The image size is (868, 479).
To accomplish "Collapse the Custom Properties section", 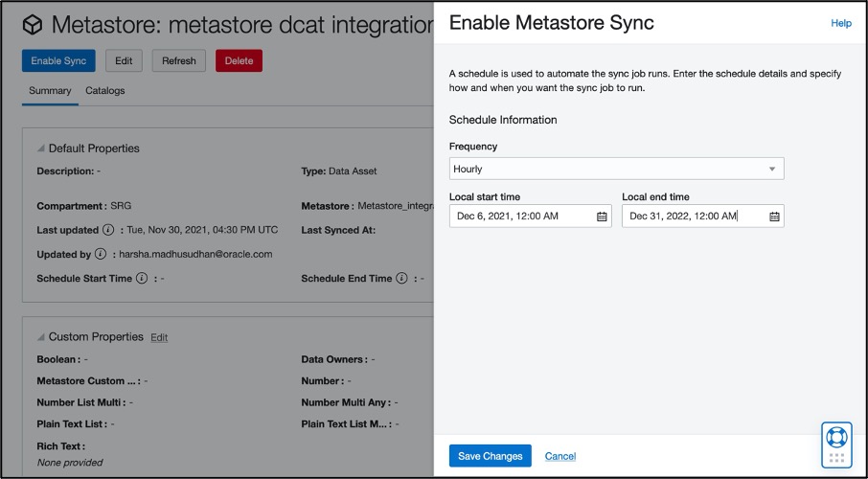I will [x=41, y=337].
